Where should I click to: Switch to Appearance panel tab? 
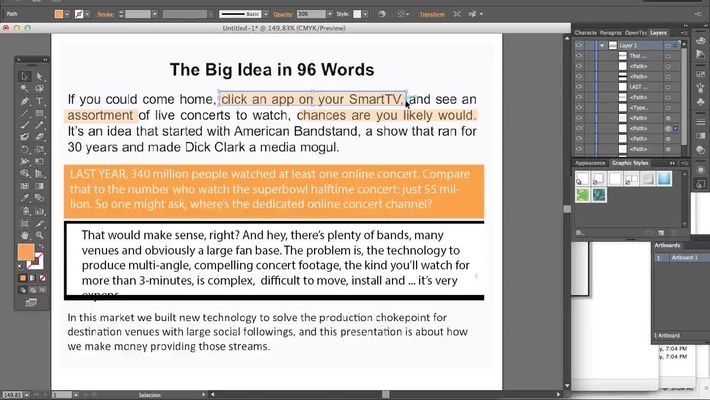(590, 163)
